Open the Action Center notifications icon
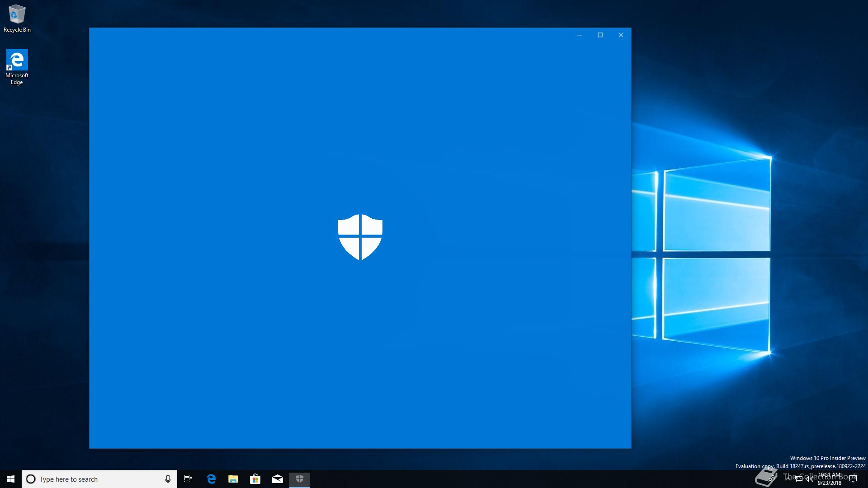 coord(853,479)
